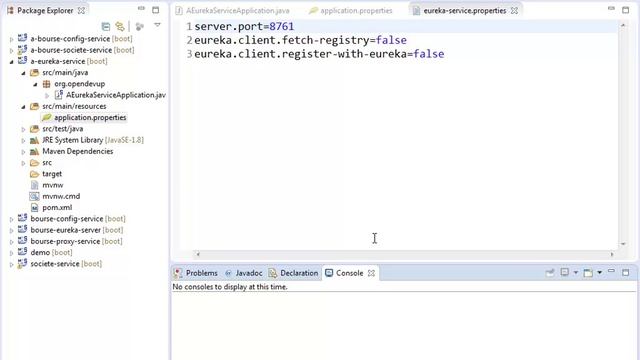Viewport: 640px width, 360px height.
Task: Click Pin Console icon
Action: tap(550, 272)
